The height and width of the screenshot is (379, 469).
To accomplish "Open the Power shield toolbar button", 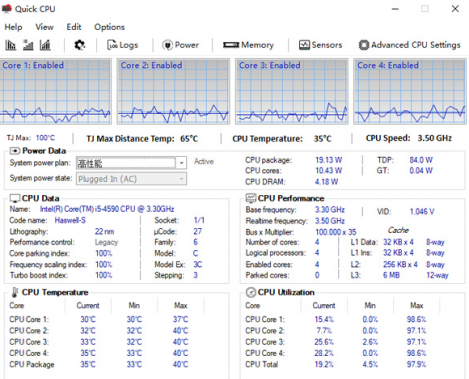I will tap(180, 45).
